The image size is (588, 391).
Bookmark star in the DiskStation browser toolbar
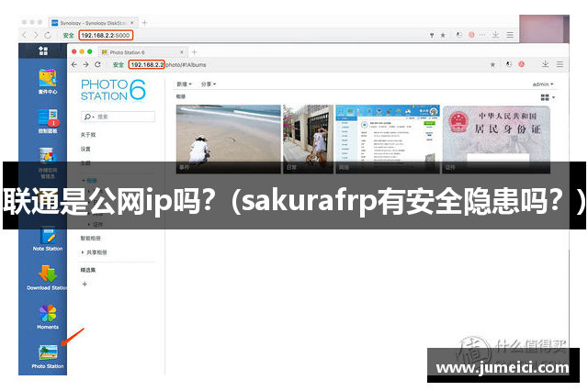(443, 35)
